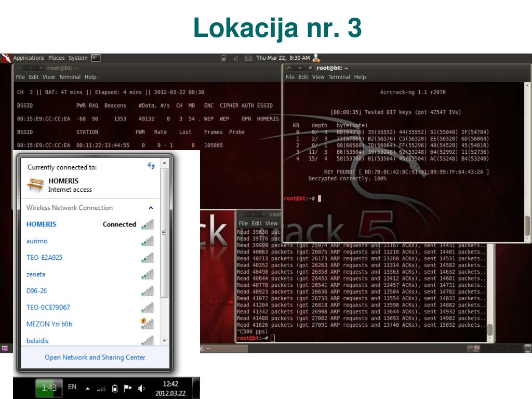Launch terminal from top panel icon
The image size is (532, 399).
(x=96, y=58)
